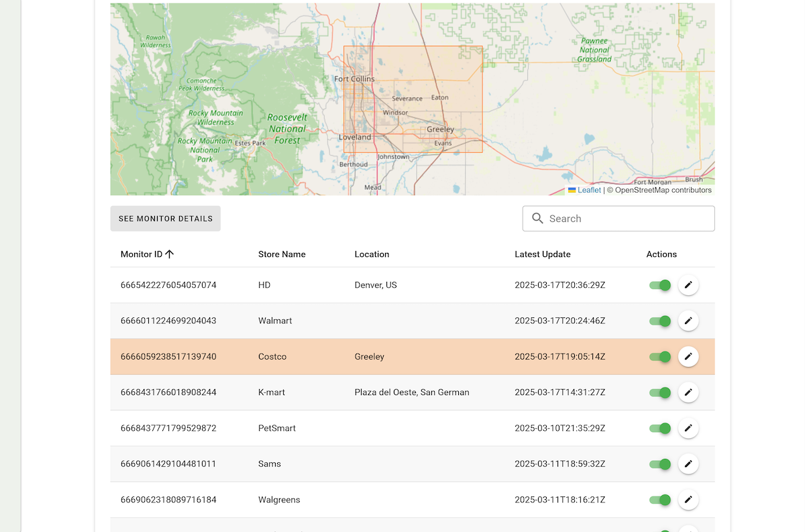Select monitor ID 6666059238517139740
This screenshot has width=805, height=532.
pos(168,357)
